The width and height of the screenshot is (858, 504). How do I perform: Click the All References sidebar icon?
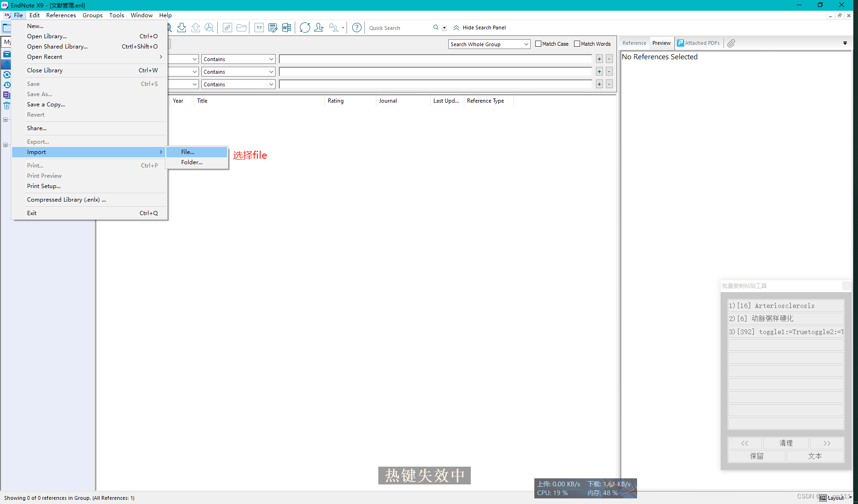(x=7, y=54)
